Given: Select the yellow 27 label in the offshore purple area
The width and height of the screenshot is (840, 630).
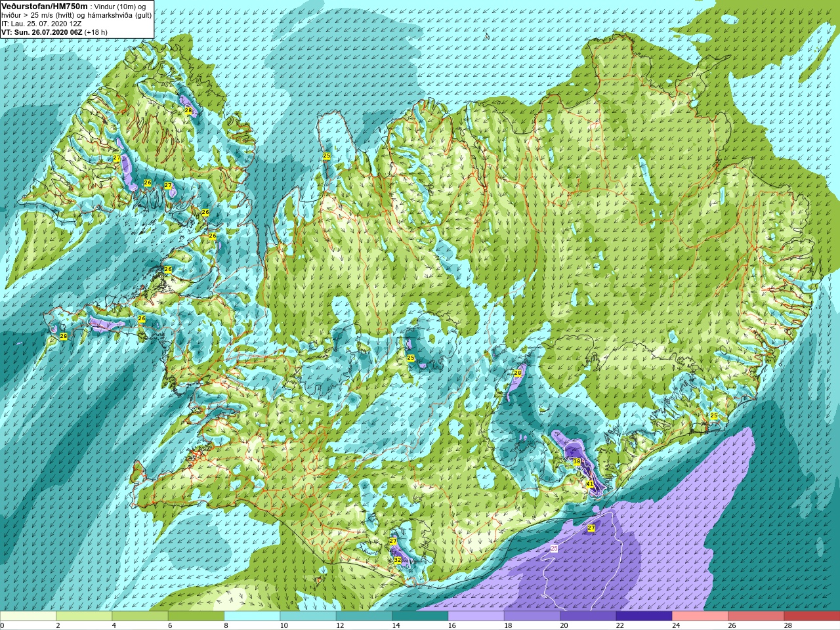Looking at the screenshot, I should click(591, 528).
